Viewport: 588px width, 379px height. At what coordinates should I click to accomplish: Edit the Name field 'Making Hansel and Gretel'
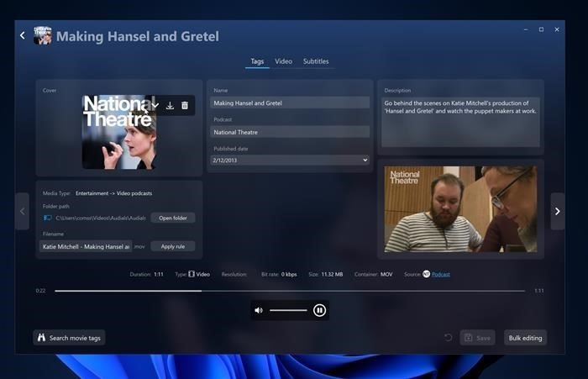pyautogui.click(x=290, y=103)
